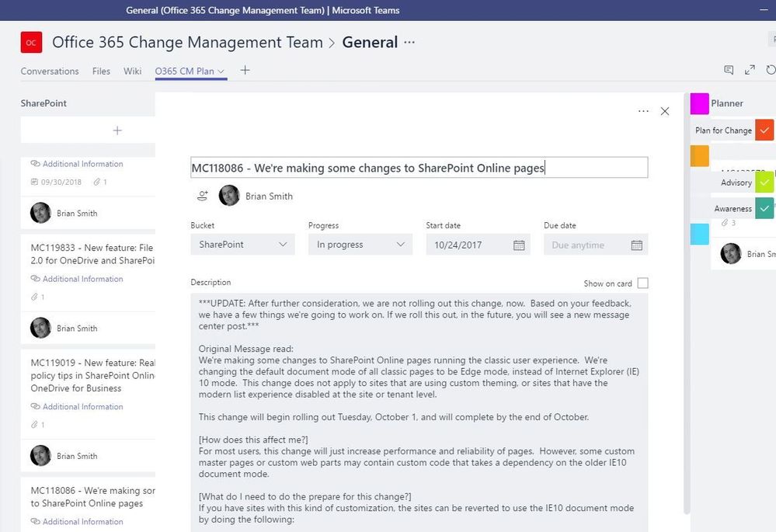Viewport: 776px width, 532px height.
Task: Close the task details dialog
Action: click(x=665, y=111)
